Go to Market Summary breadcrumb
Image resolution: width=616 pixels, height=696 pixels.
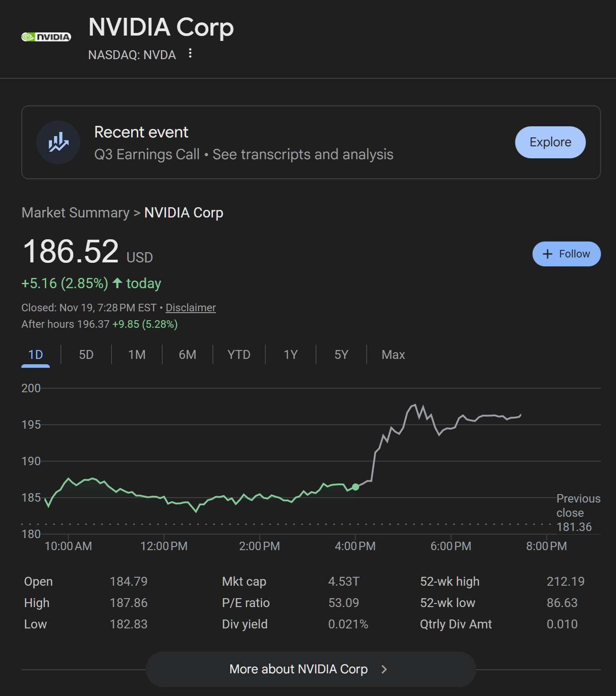click(76, 213)
